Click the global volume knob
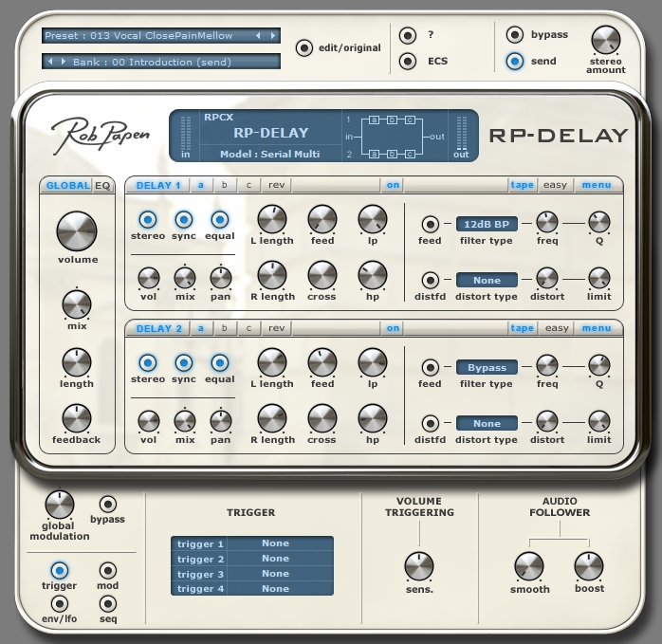Viewport: 662px width, 644px height. [x=77, y=231]
